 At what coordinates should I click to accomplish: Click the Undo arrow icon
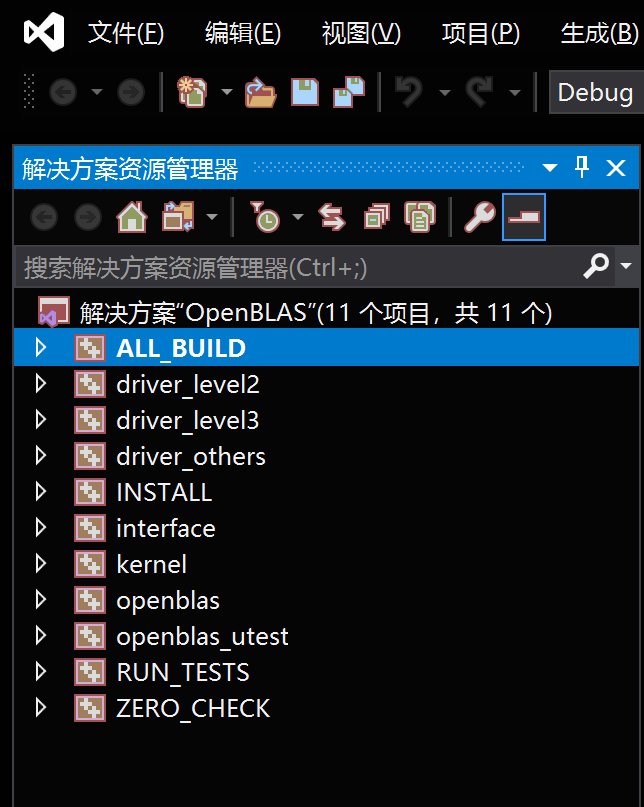409,92
